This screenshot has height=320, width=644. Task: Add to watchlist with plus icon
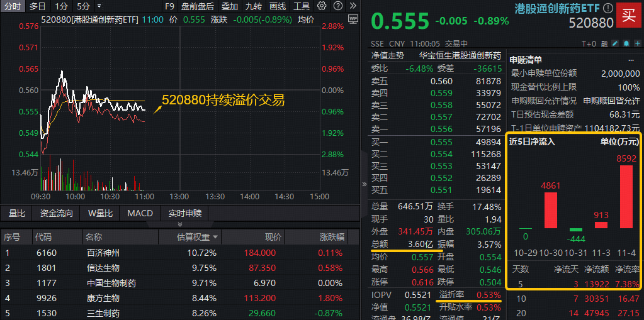[638, 43]
